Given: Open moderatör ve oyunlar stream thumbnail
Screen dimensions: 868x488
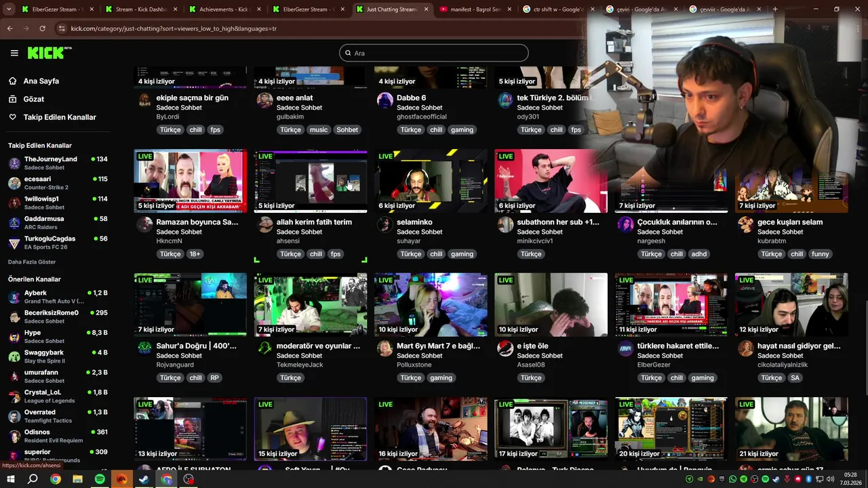Looking at the screenshot, I should pos(311,305).
